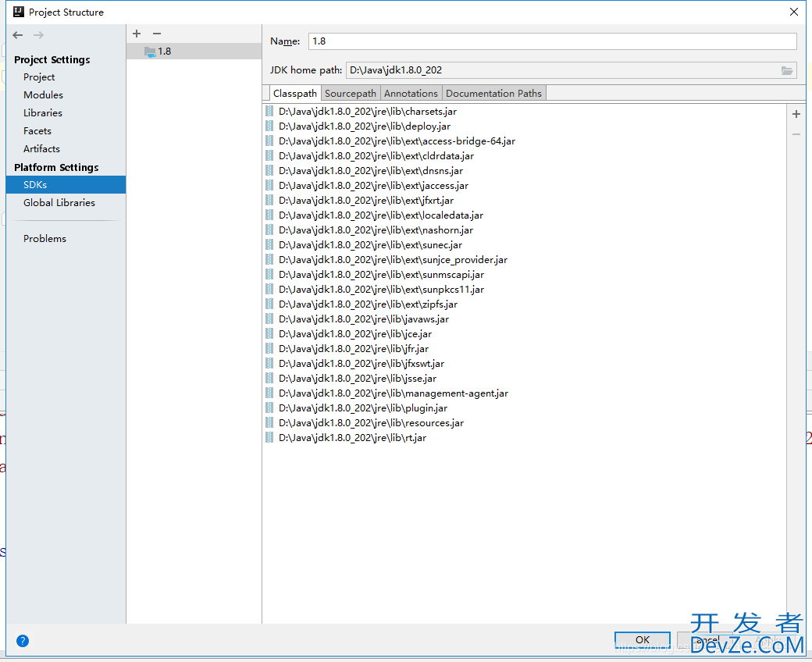The width and height of the screenshot is (812, 662).
Task: Select the plugin.jar entry
Action: 363,408
